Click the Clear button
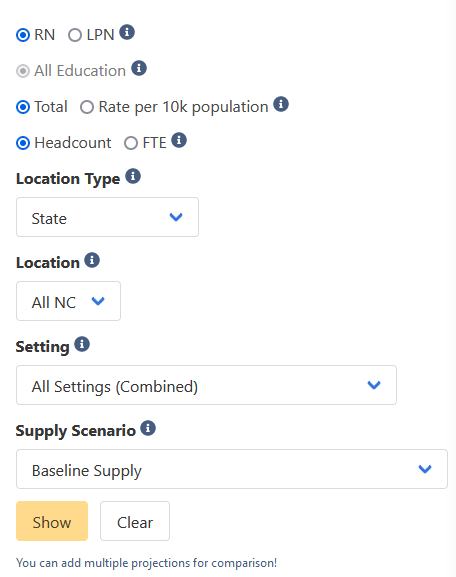456x577 pixels. [x=135, y=521]
